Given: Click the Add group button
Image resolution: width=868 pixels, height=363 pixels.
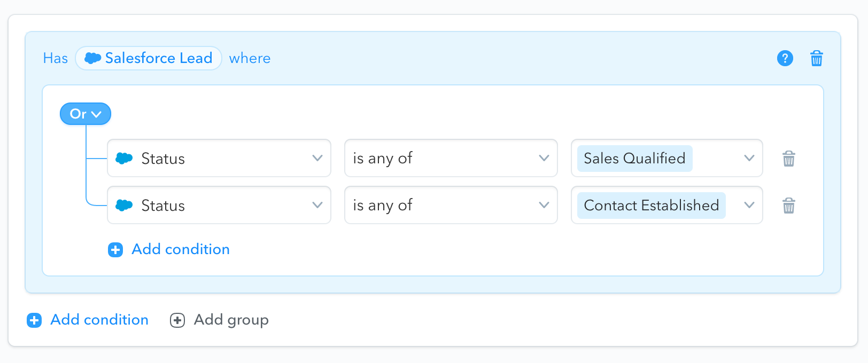Looking at the screenshot, I should [x=231, y=320].
